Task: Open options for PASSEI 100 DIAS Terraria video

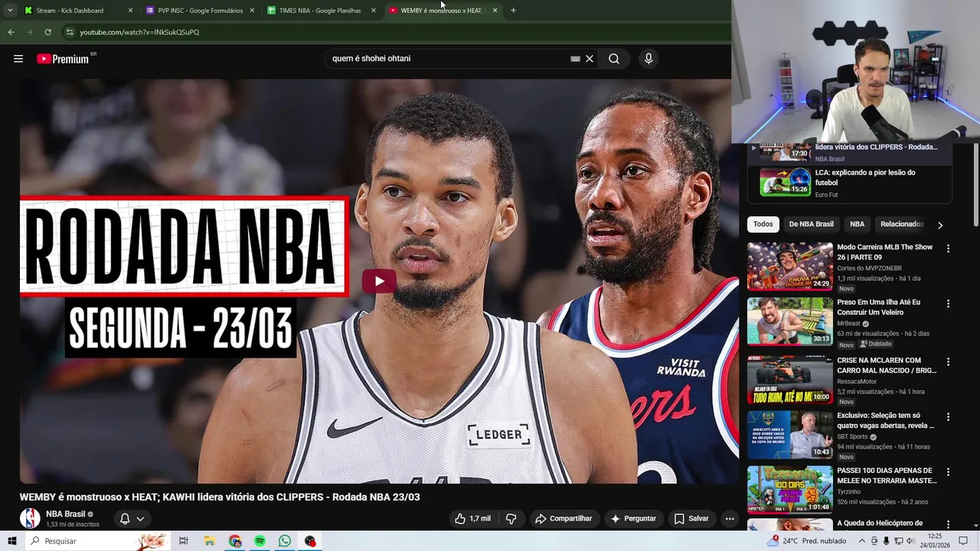Action: click(x=948, y=472)
